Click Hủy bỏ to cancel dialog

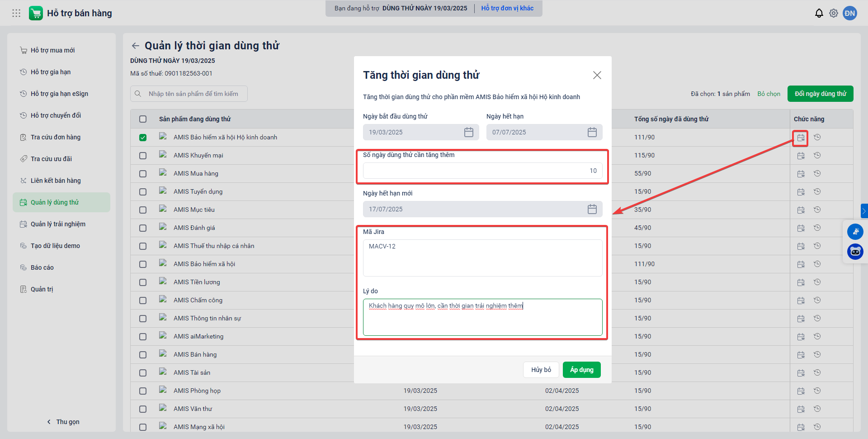541,370
